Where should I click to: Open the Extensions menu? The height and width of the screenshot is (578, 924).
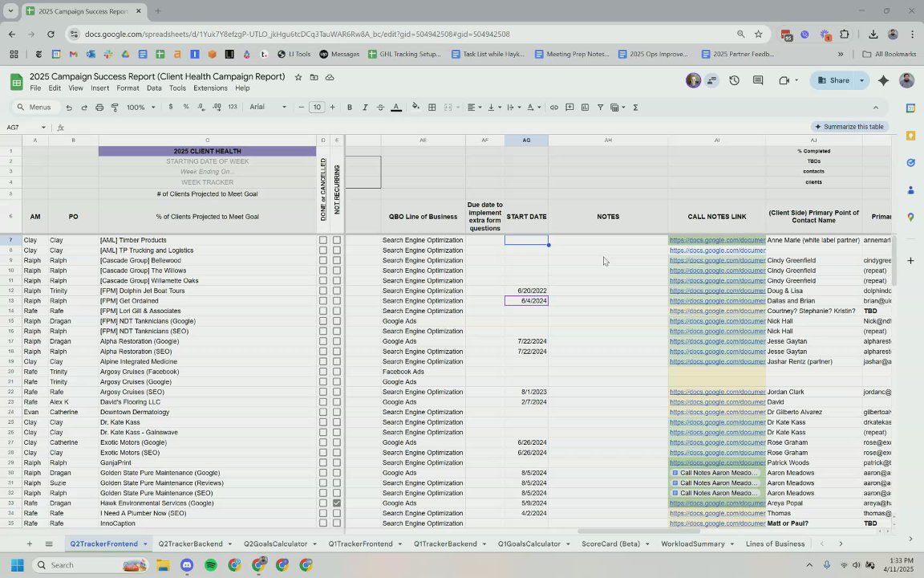[210, 88]
